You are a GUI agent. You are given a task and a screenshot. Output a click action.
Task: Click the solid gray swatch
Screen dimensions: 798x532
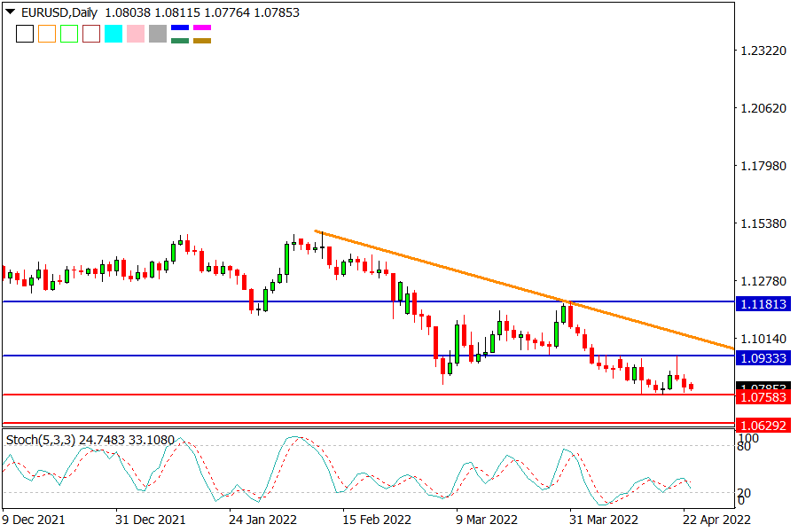pyautogui.click(x=158, y=34)
